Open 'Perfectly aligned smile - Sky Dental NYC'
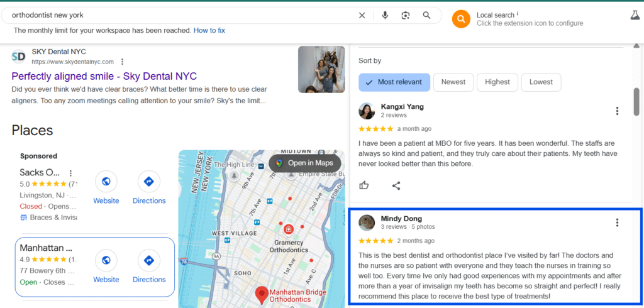This screenshot has height=308, width=644. click(104, 76)
